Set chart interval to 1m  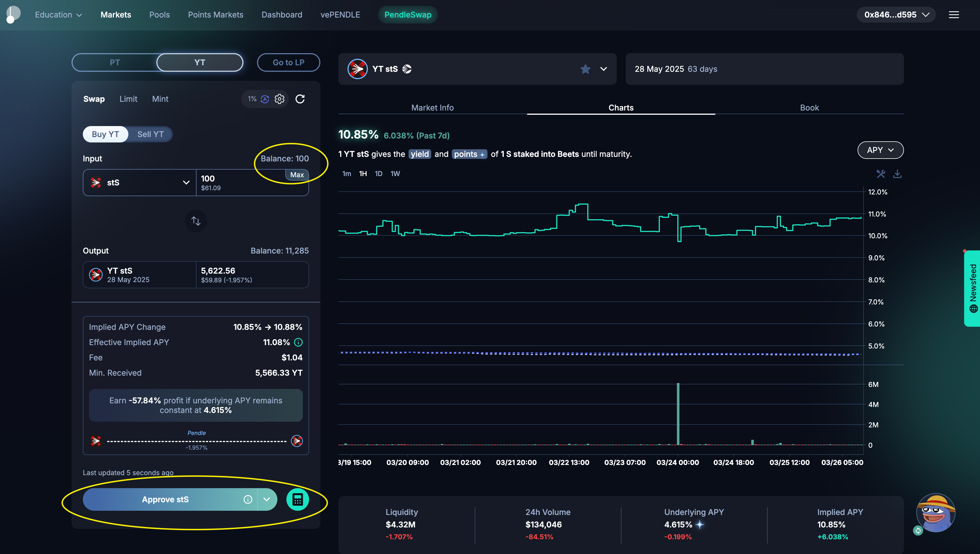[346, 174]
